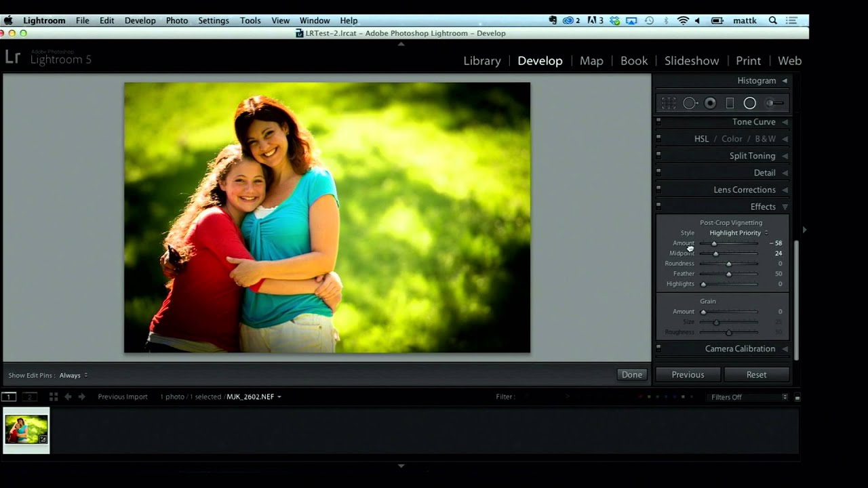Expand the Camera Calibration panel
The image size is (868, 488).
(x=785, y=349)
